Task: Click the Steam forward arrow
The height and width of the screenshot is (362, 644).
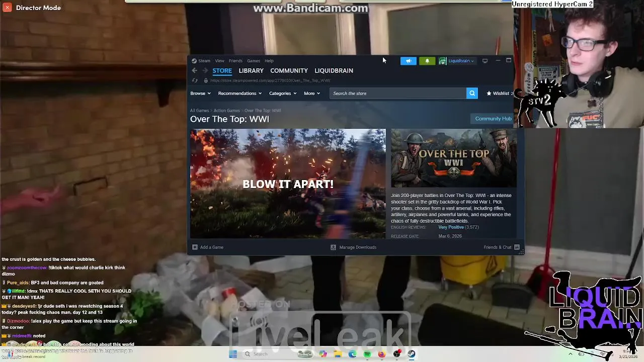Action: (x=205, y=71)
